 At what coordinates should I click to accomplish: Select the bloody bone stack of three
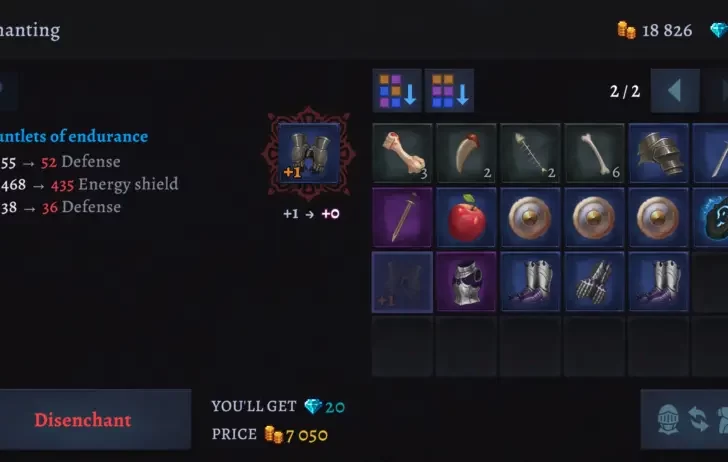(x=402, y=153)
